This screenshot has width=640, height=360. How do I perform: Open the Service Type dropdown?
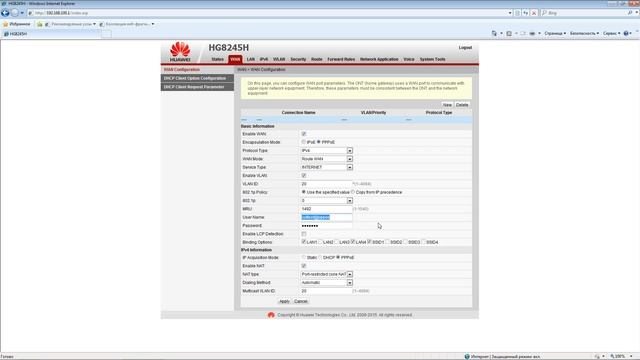[327, 167]
